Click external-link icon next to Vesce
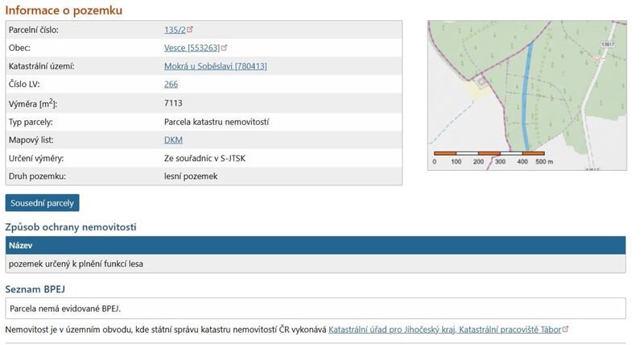Image resolution: width=644 pixels, height=345 pixels. pos(224,48)
